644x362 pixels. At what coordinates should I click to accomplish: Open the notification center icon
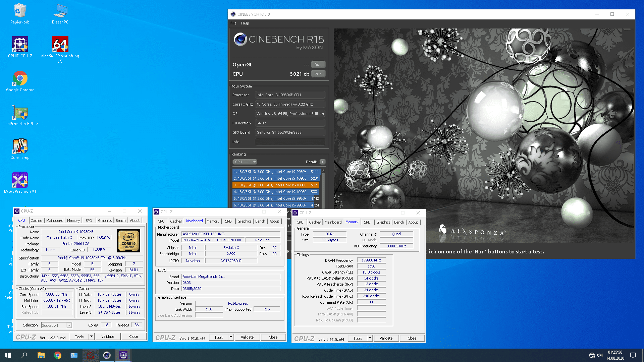pyautogui.click(x=633, y=355)
